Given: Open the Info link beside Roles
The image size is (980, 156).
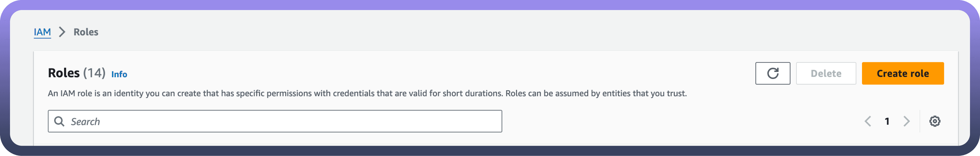Looking at the screenshot, I should click(119, 74).
